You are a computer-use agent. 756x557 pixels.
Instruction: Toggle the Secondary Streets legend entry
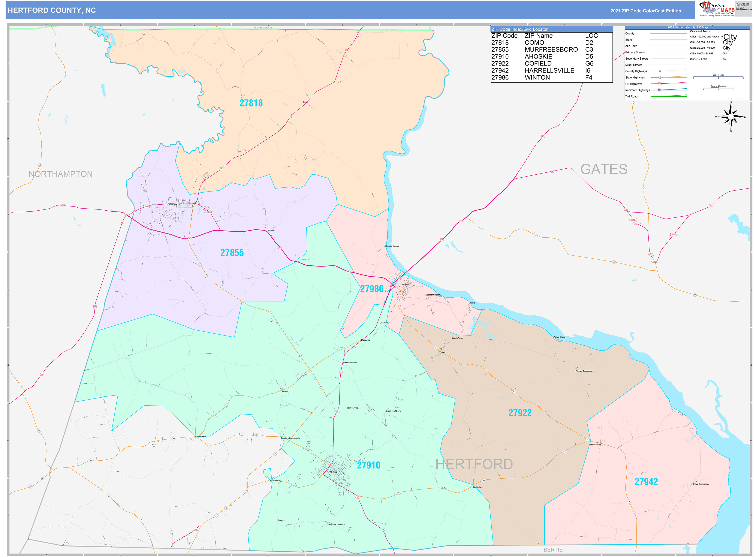pos(637,59)
